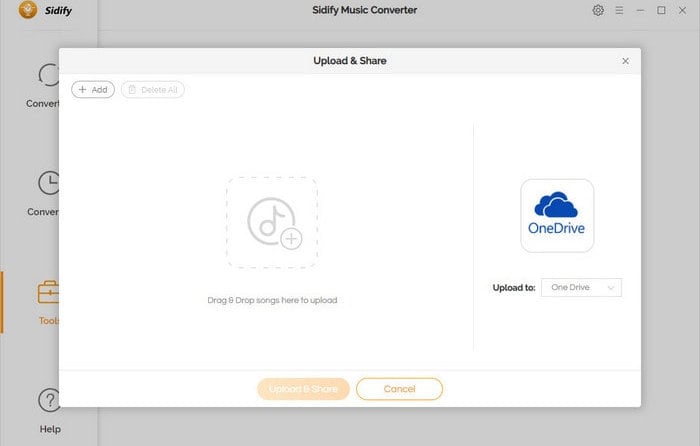Open the Converted history clock icon
Viewport: 700px width, 446px height.
pyautogui.click(x=48, y=183)
